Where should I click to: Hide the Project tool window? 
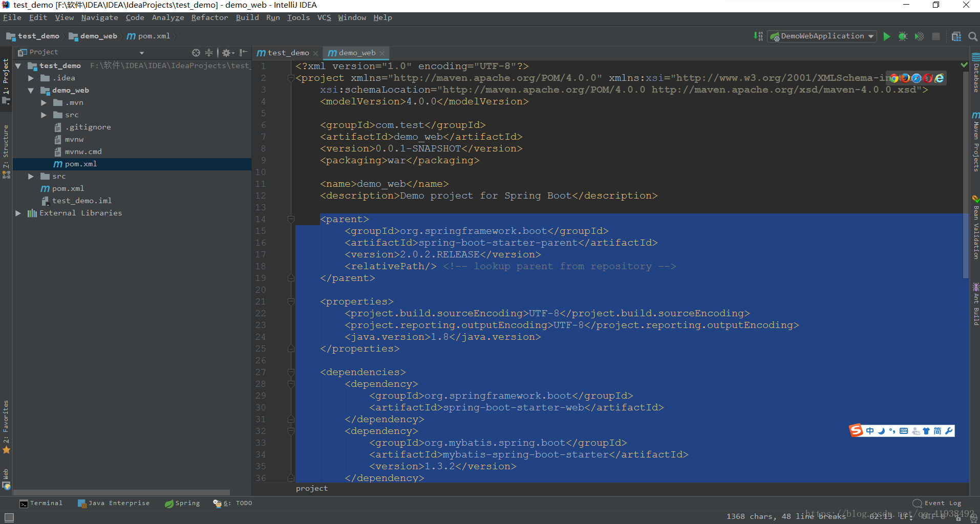[x=244, y=52]
